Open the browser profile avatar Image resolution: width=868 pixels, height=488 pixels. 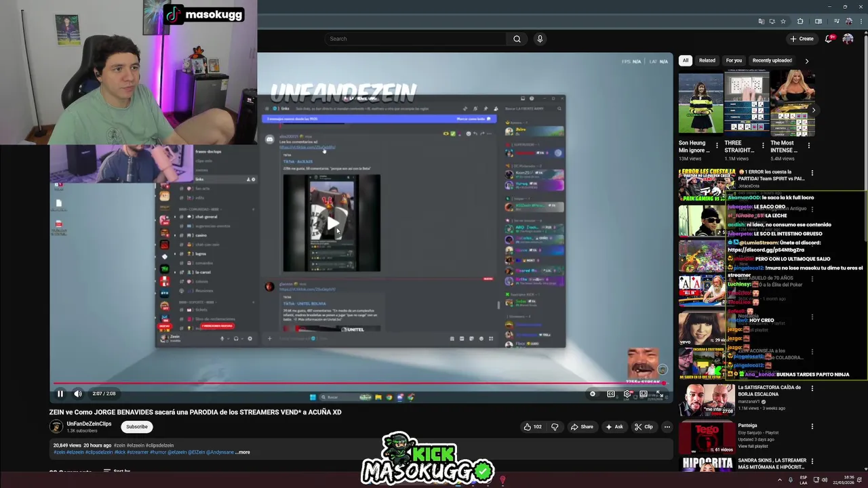coord(848,21)
